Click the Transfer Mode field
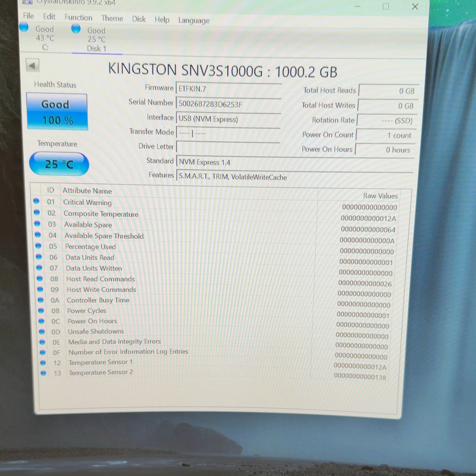 click(228, 133)
